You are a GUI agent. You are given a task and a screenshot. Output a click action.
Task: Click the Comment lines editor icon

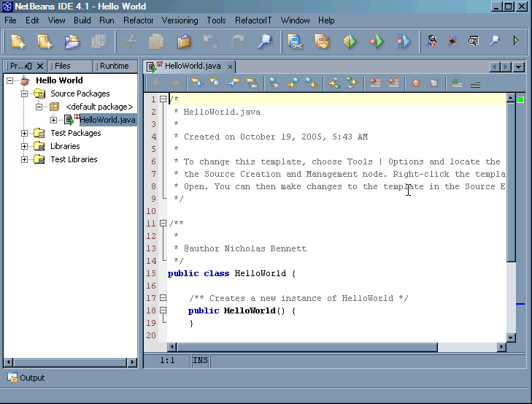coord(457,83)
